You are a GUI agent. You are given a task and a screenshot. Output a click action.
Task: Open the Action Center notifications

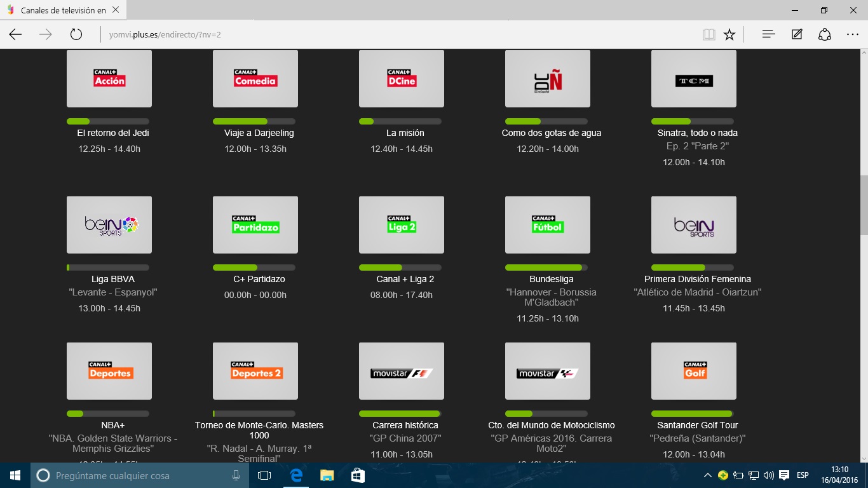[784, 475]
